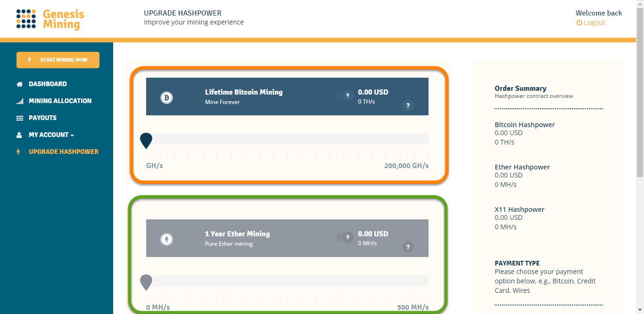Click the Mining Allocation bars icon
The height and width of the screenshot is (314, 644).
19,101
